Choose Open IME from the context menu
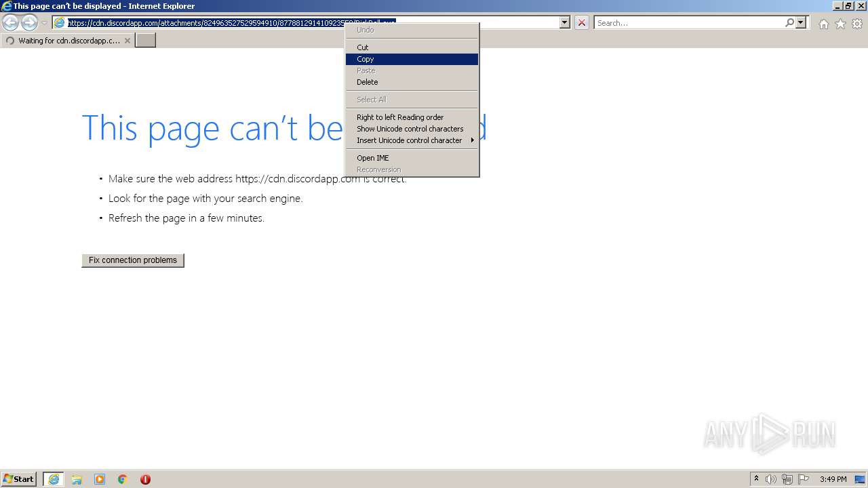Viewport: 868px width, 488px height. pyautogui.click(x=412, y=158)
